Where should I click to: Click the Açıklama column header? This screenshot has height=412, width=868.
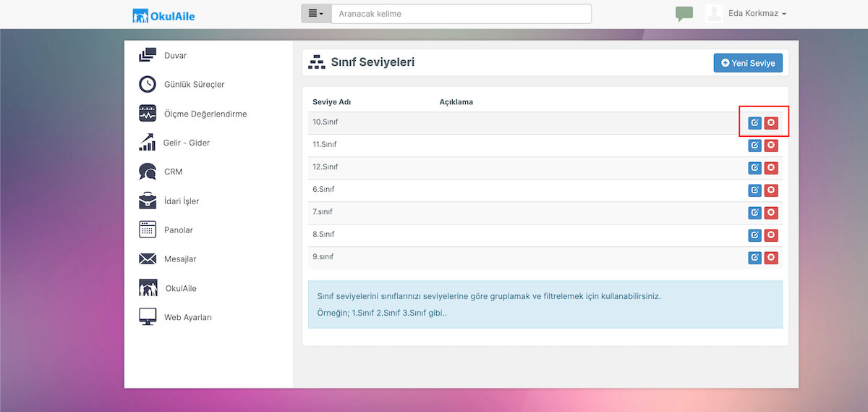456,102
